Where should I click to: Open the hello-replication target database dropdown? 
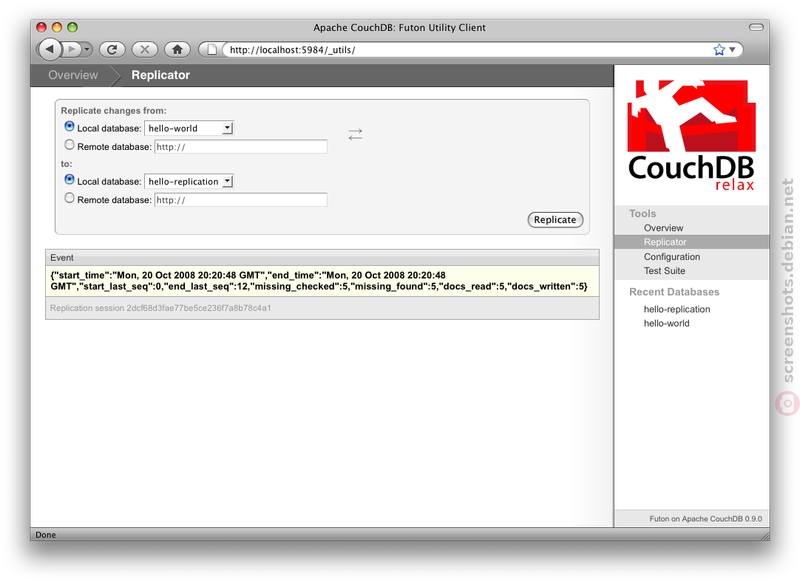click(x=189, y=181)
